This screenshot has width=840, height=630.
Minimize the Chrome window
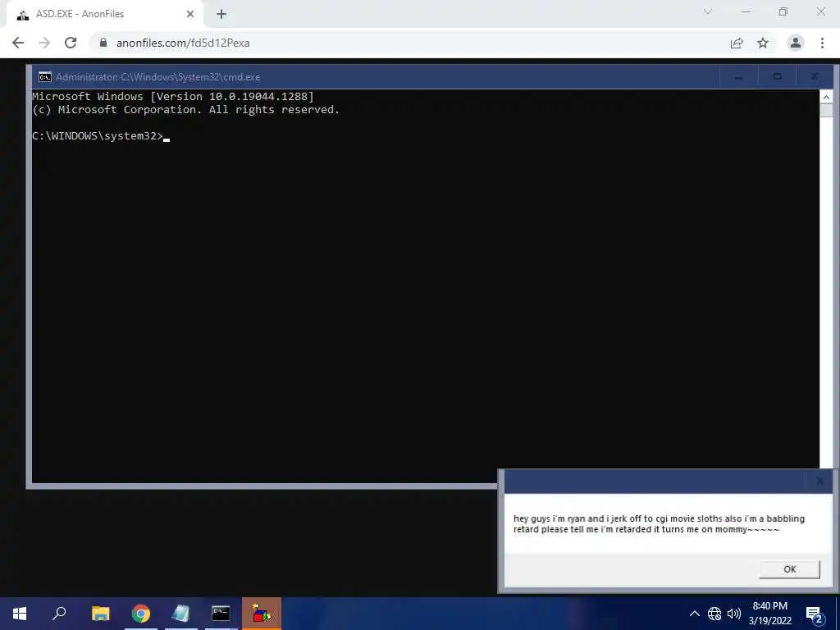click(746, 11)
